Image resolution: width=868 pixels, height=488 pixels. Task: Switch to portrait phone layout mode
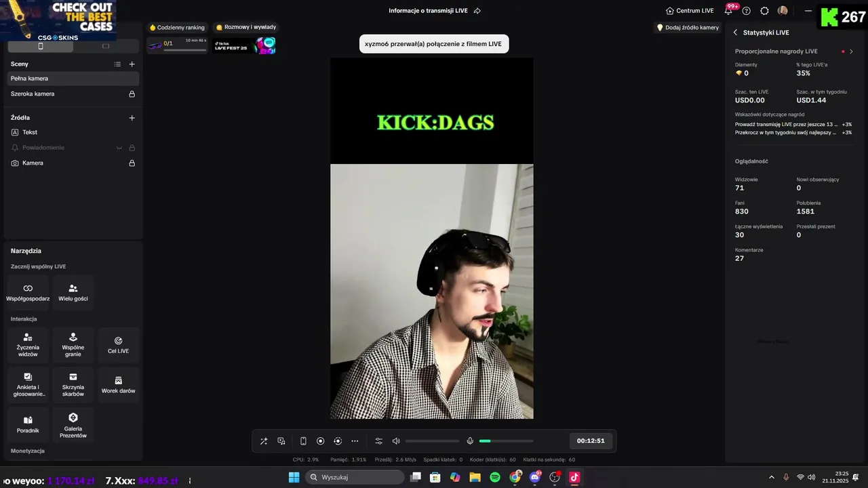41,46
